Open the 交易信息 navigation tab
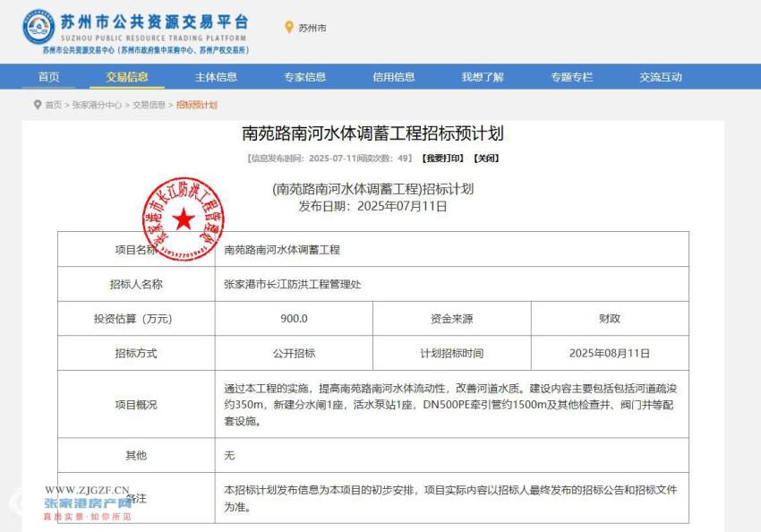The width and height of the screenshot is (761, 532). point(127,77)
